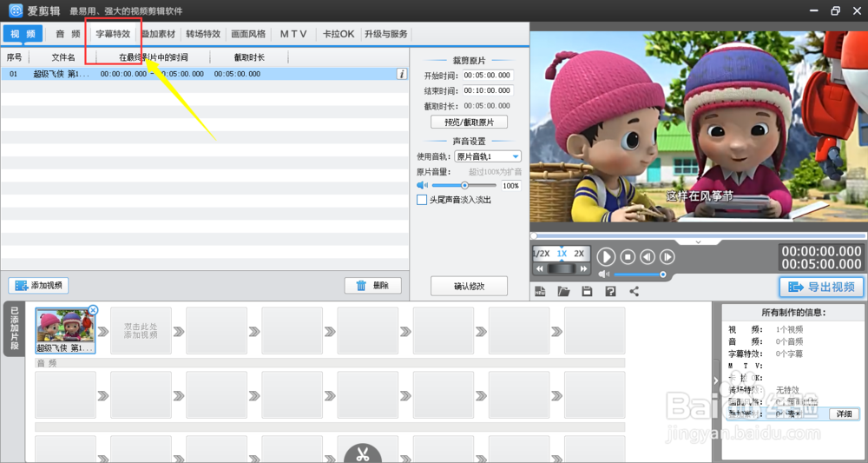This screenshot has width=868, height=463.
Task: Click the jog wheel between the double arrows
Action: click(562, 268)
